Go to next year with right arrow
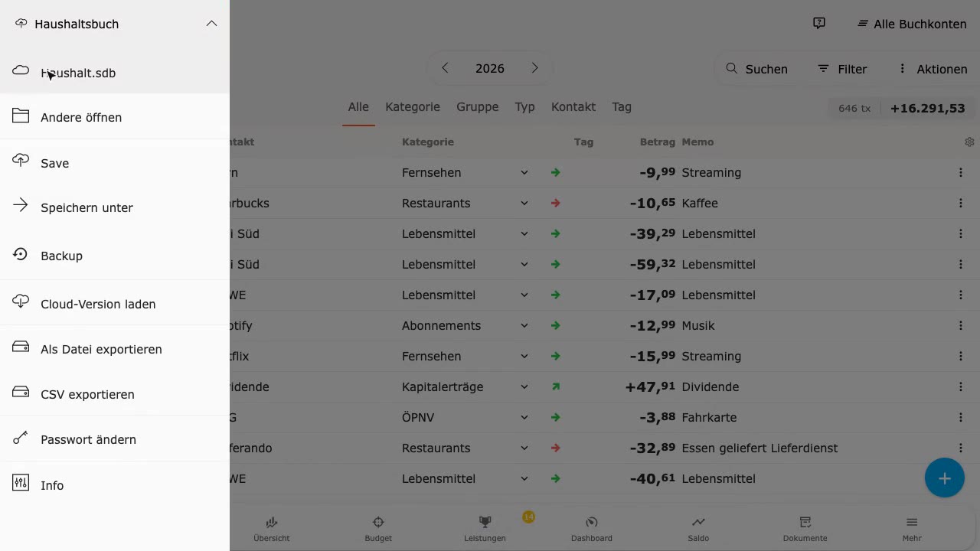The width and height of the screenshot is (980, 551). (x=534, y=68)
